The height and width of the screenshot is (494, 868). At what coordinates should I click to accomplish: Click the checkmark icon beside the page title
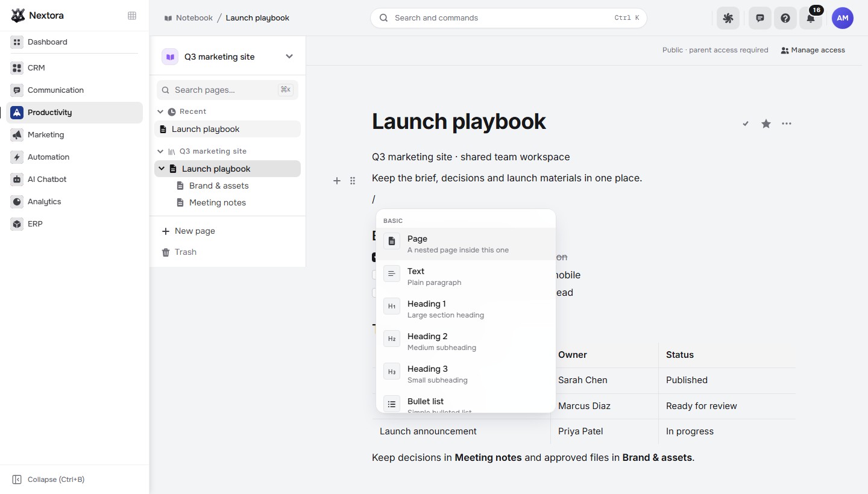pos(746,123)
